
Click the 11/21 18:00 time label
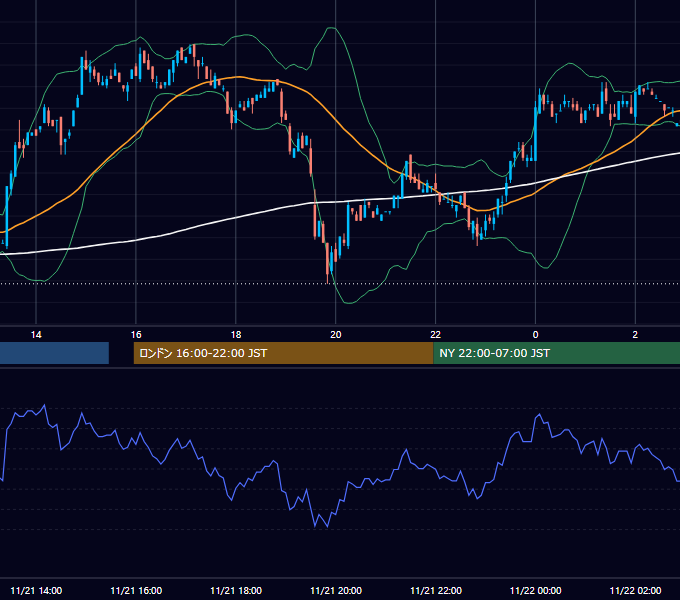[x=236, y=590]
